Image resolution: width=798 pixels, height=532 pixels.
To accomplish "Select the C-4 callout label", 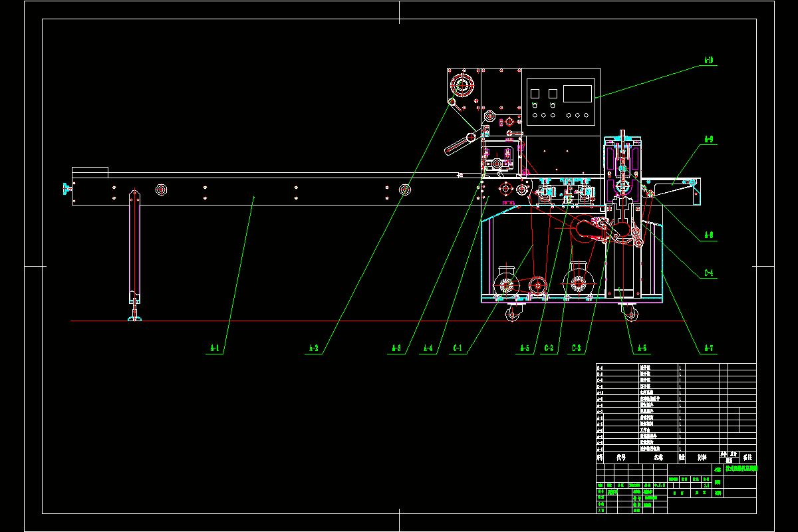I will click(x=708, y=273).
